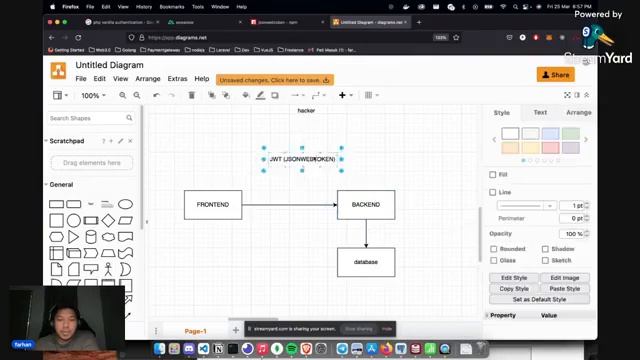Open the line pattern dropdown
The image size is (640, 360).
(x=526, y=206)
